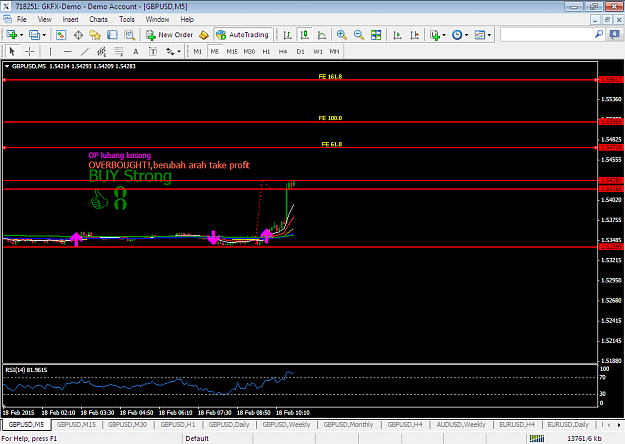625x444 pixels.
Task: Switch to the AUDUSD,Weekly chart tab
Action: (461, 424)
